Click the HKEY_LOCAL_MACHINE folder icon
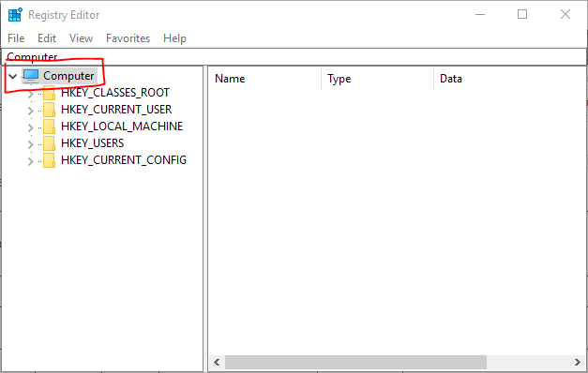Image resolution: width=588 pixels, height=373 pixels. pos(49,127)
